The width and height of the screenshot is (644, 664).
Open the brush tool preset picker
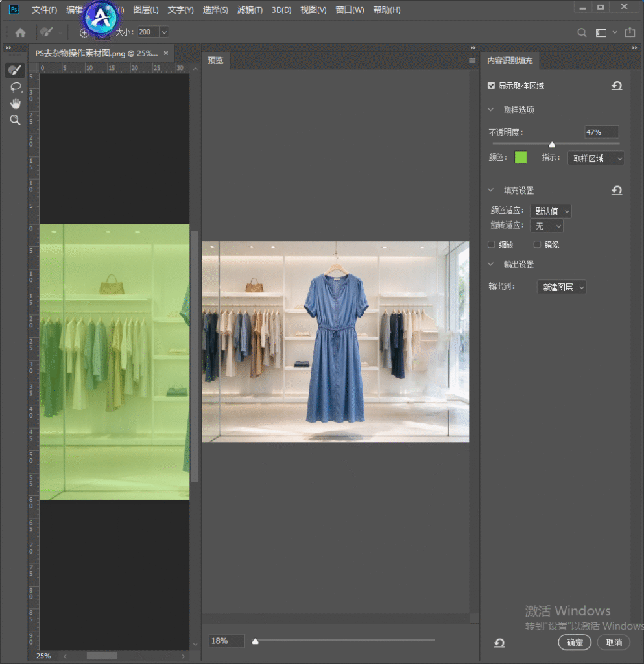point(51,32)
